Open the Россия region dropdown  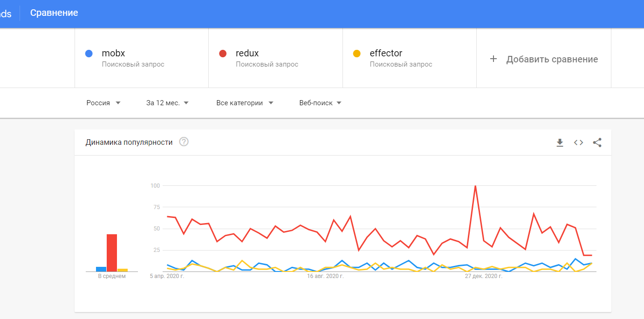click(103, 103)
